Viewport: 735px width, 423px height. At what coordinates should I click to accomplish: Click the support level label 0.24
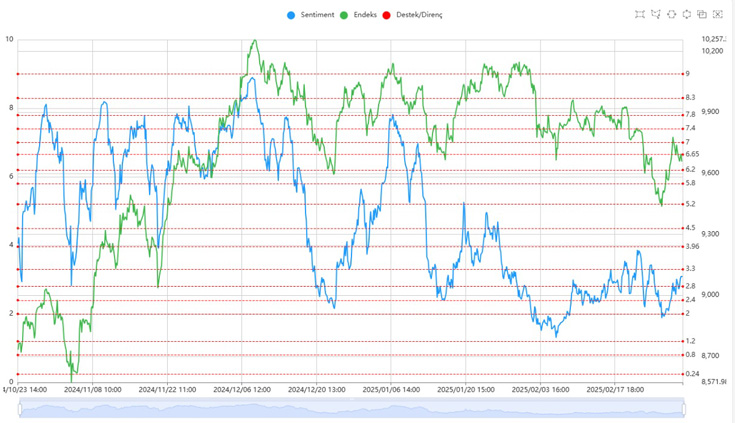[692, 374]
